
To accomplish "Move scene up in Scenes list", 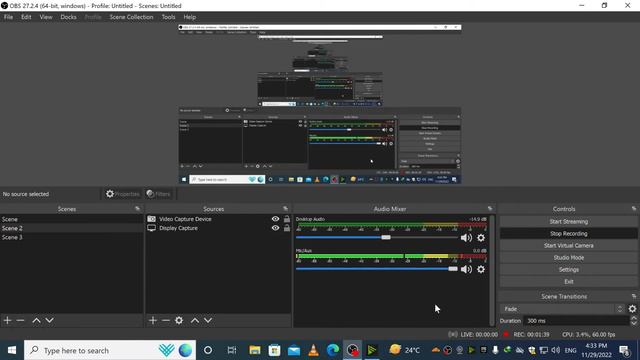I will [36, 320].
